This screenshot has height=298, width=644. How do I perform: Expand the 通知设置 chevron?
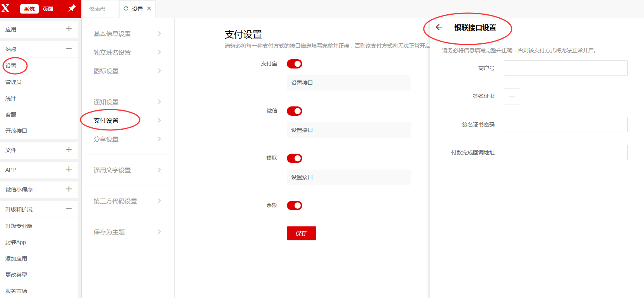[x=159, y=102]
